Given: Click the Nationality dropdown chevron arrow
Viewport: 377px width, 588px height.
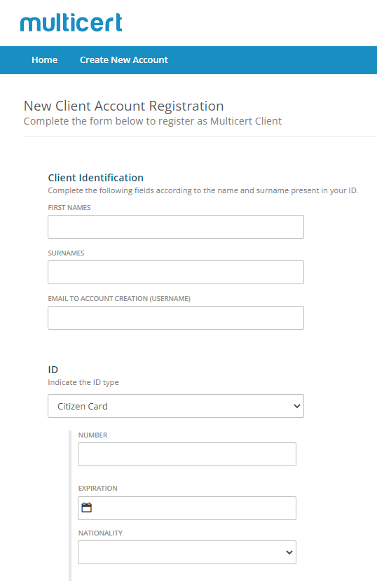Looking at the screenshot, I should point(289,552).
